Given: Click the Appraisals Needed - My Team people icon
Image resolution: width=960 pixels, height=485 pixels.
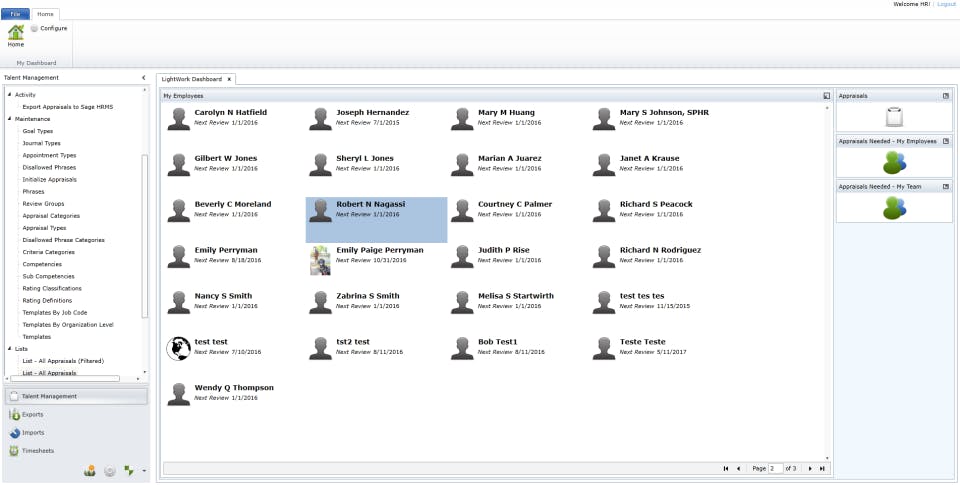Looking at the screenshot, I should click(894, 208).
